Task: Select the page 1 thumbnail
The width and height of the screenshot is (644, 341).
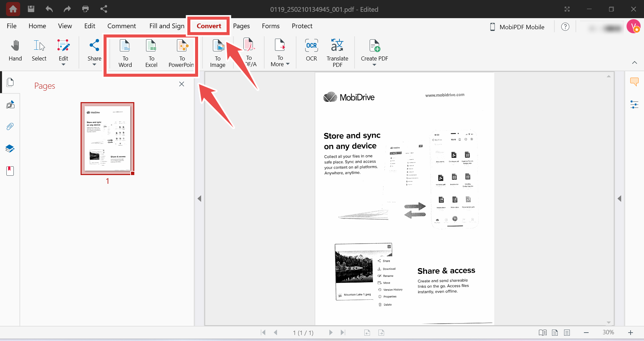Action: click(107, 138)
